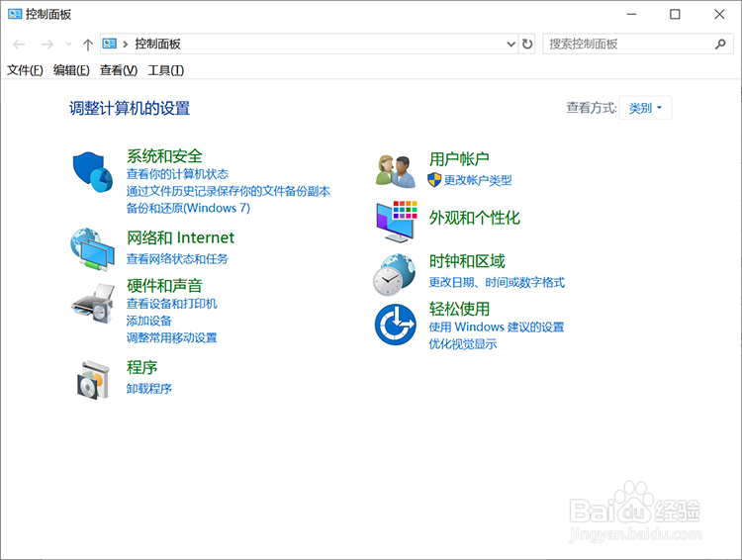Click the Ease of Access blue circle icon
Viewport: 742px width, 560px height.
coord(395,325)
